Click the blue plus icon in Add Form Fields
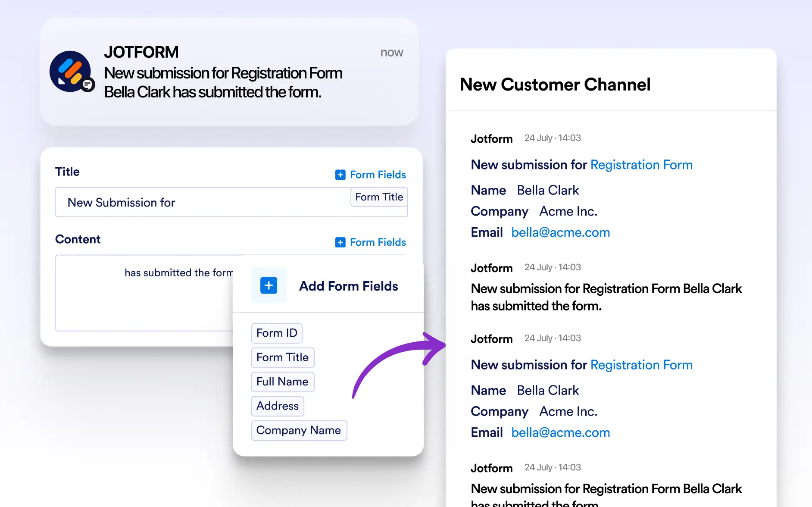Viewport: 812px width, 507px height. coord(269,285)
